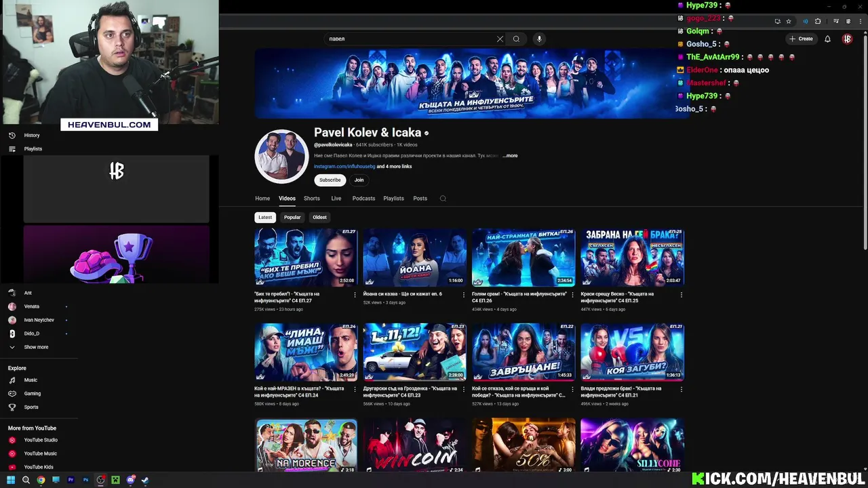Open Playlists in the sidebar
This screenshot has height=488, width=868.
coord(25,148)
